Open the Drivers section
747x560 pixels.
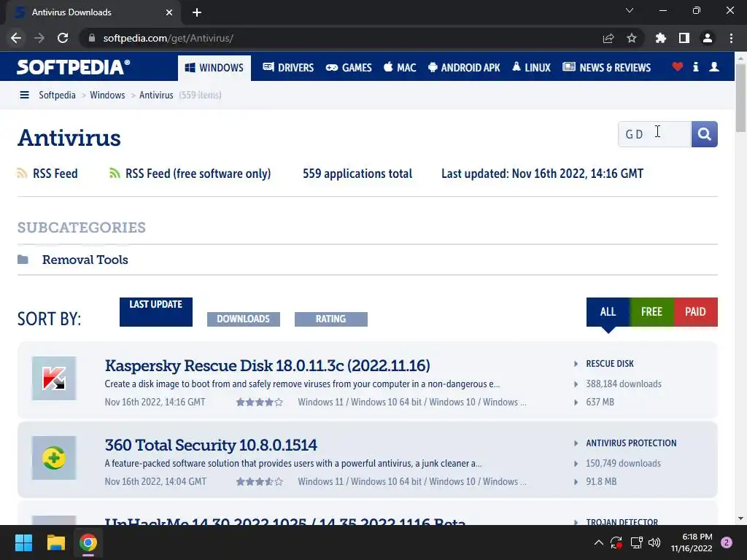click(x=288, y=68)
